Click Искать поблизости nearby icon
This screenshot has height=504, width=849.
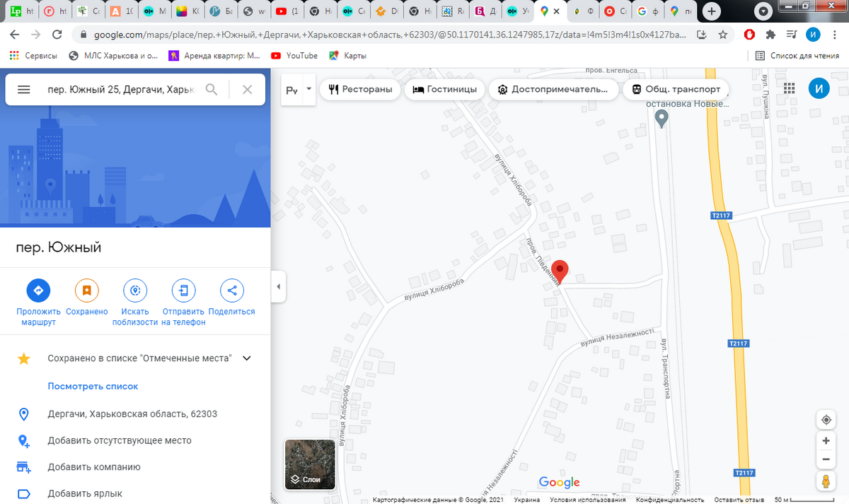click(134, 290)
